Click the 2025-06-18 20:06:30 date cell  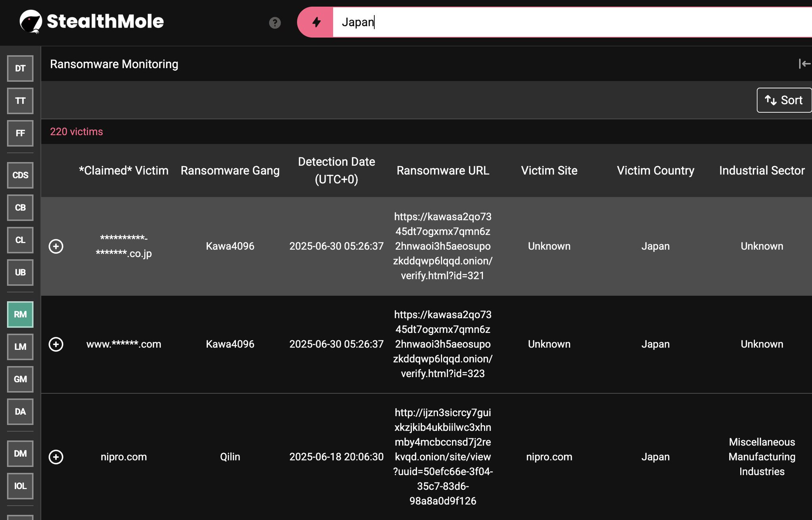[x=336, y=457]
